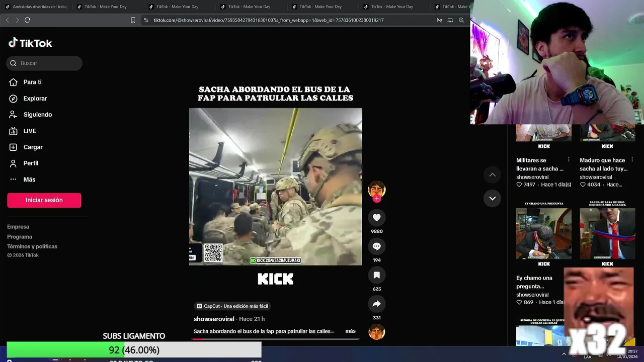The width and height of the screenshot is (644, 362).
Task: Open the Cargar upload page
Action: pos(33,147)
